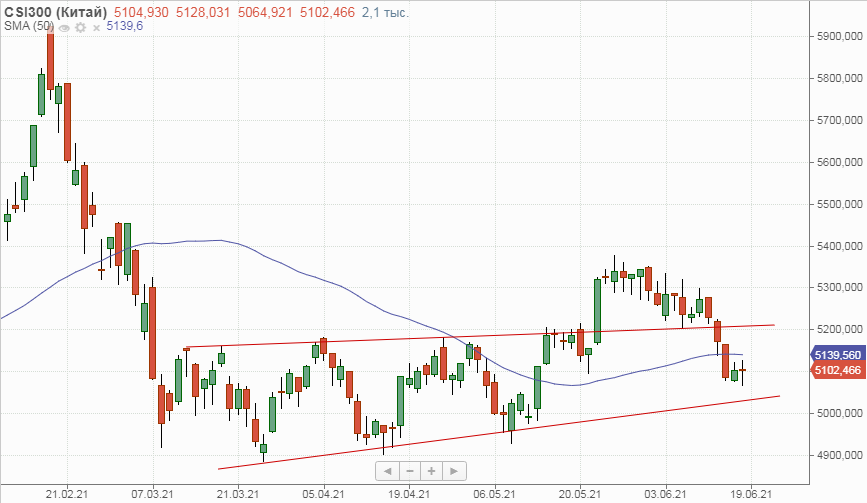Click the 5700,000 price axis level

point(839,120)
